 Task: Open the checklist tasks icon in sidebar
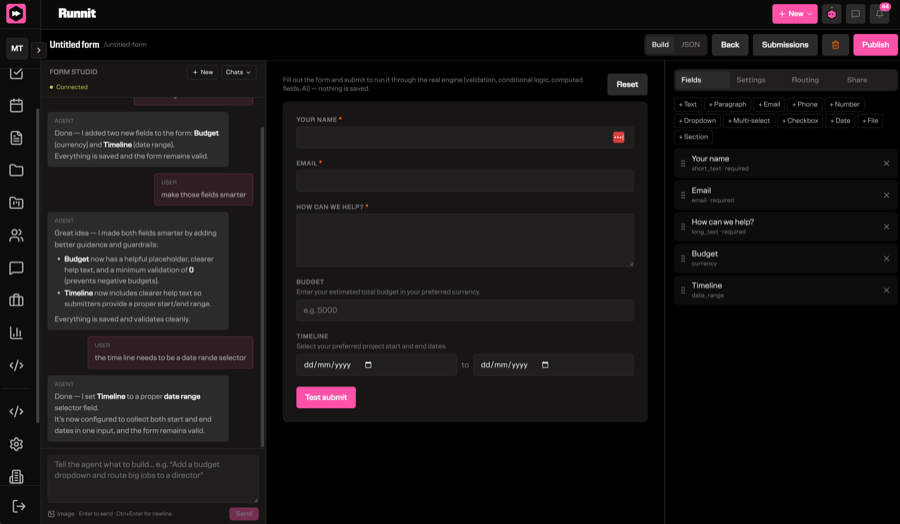[16, 73]
